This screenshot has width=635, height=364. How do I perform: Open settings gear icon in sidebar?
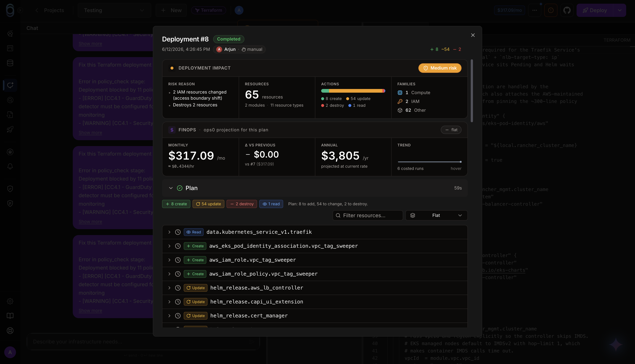[10, 301]
